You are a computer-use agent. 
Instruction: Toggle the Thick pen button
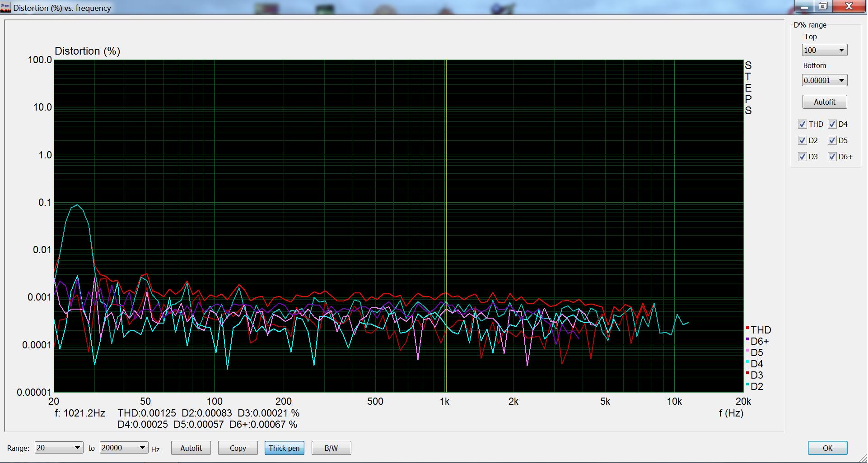pyautogui.click(x=284, y=448)
